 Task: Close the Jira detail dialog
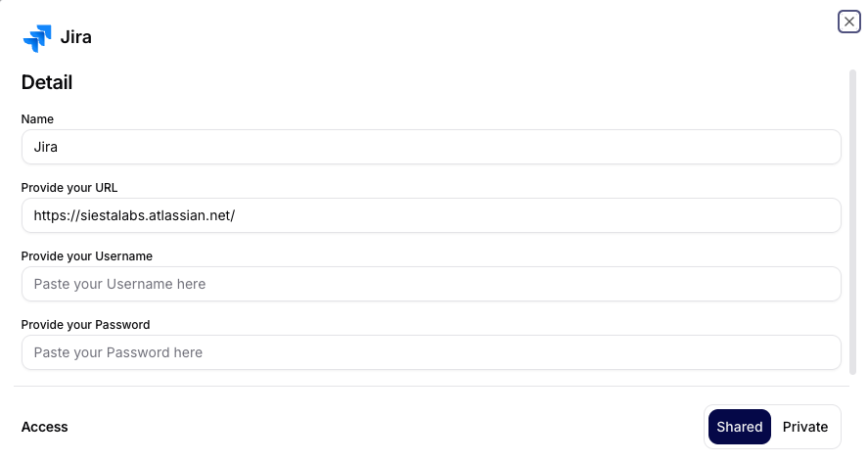pyautogui.click(x=848, y=22)
